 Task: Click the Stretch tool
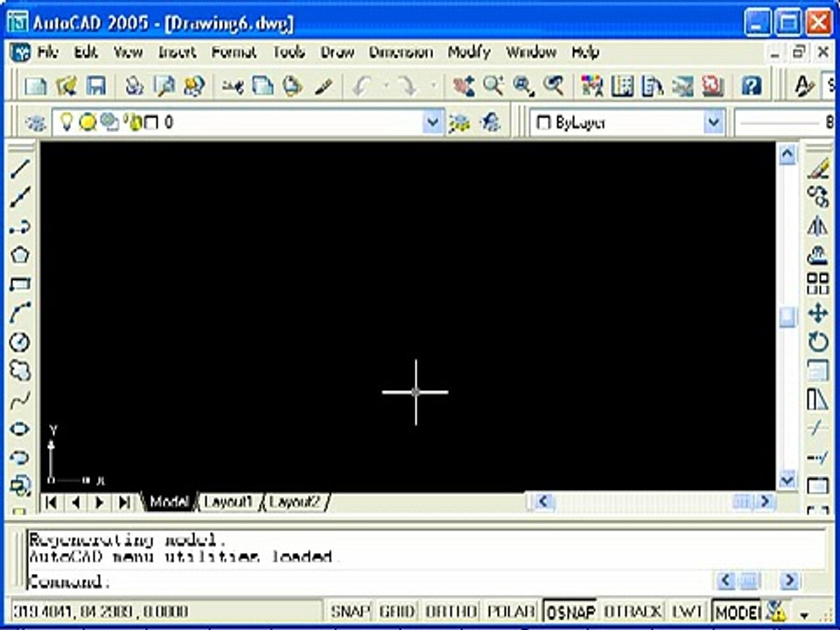coord(818,400)
